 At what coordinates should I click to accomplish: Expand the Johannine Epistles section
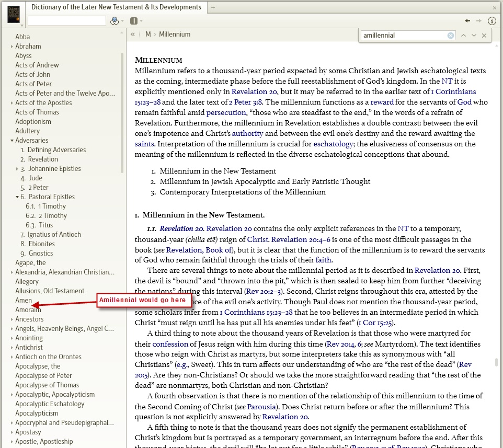(17, 169)
